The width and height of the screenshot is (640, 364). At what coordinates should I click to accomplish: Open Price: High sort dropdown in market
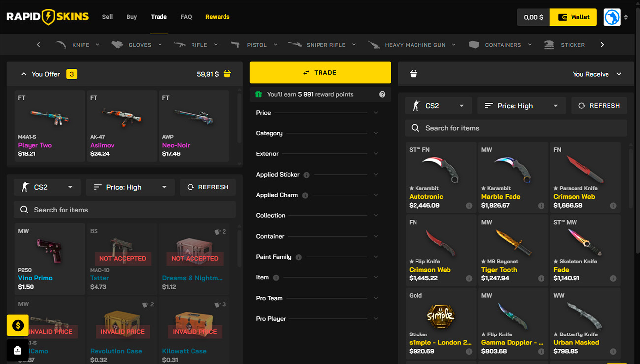point(521,106)
